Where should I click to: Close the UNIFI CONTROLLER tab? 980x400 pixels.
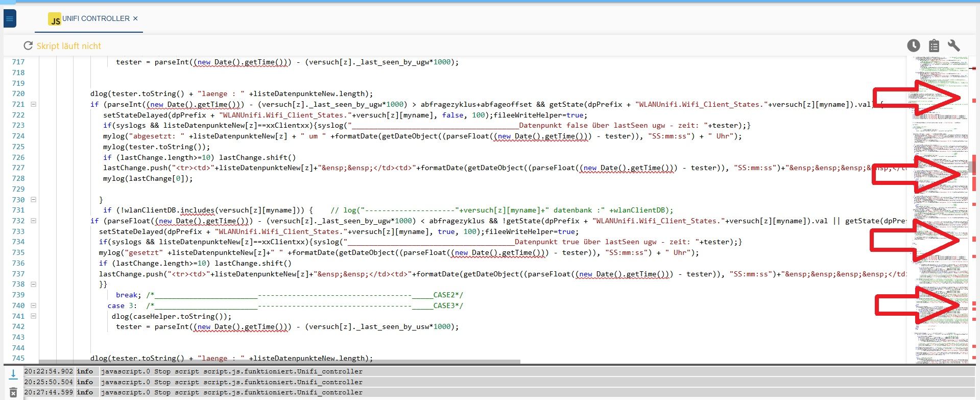pyautogui.click(x=135, y=18)
